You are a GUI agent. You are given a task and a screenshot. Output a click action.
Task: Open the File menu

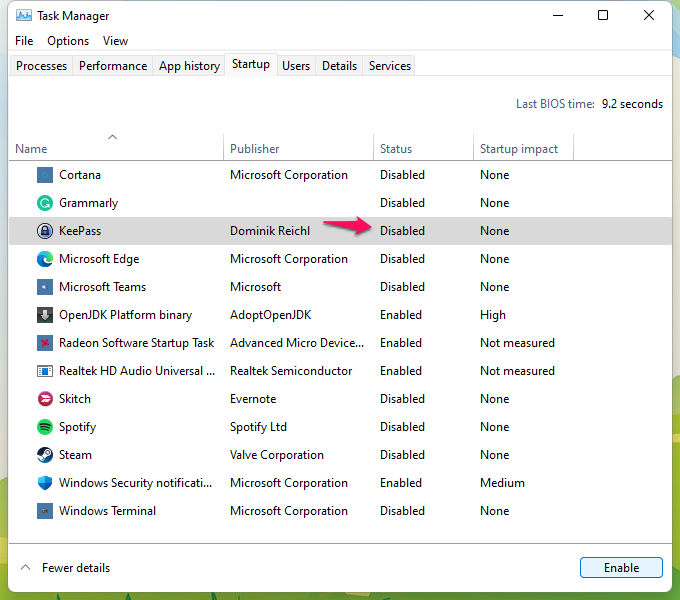click(x=24, y=41)
